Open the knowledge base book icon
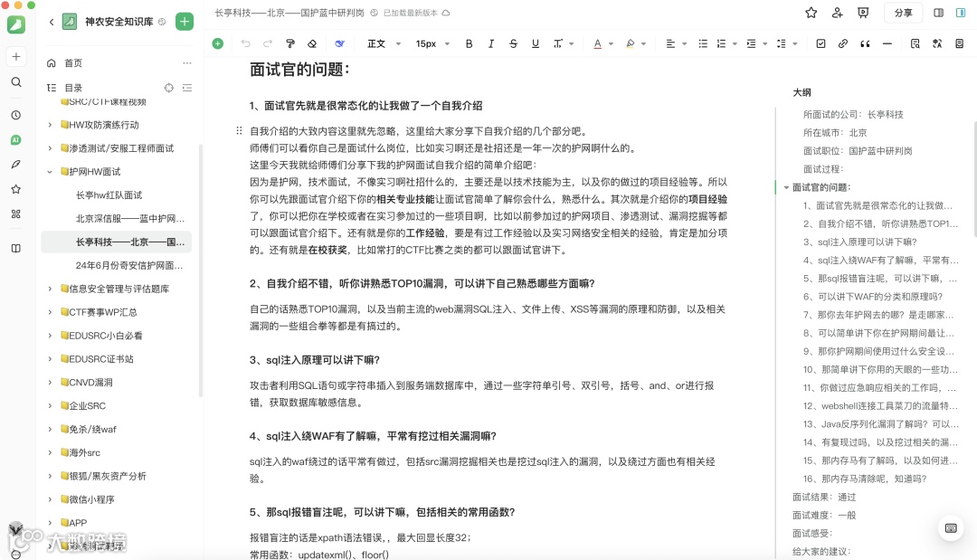The height and width of the screenshot is (560, 977). (16, 248)
